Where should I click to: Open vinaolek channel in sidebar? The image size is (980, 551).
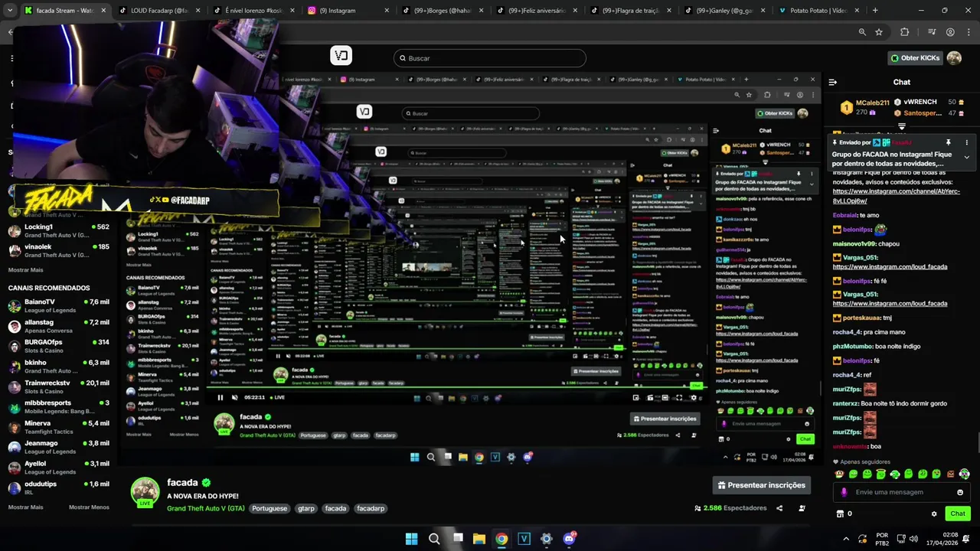58,251
